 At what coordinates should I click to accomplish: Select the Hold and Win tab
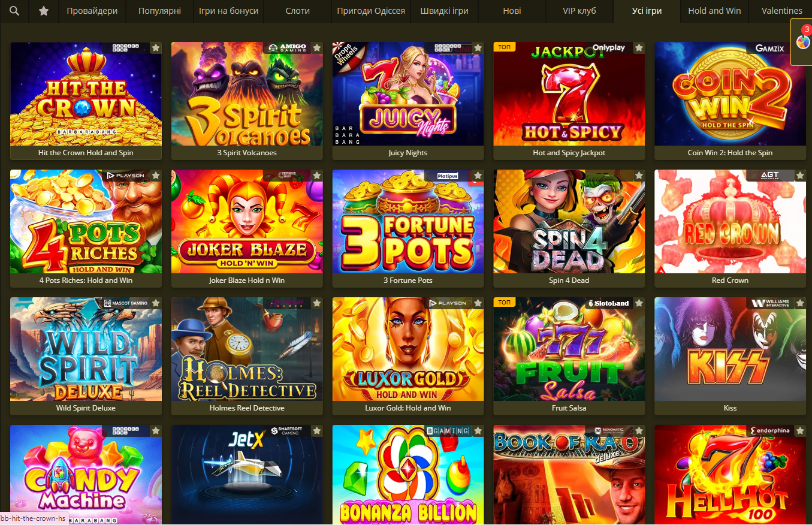714,11
